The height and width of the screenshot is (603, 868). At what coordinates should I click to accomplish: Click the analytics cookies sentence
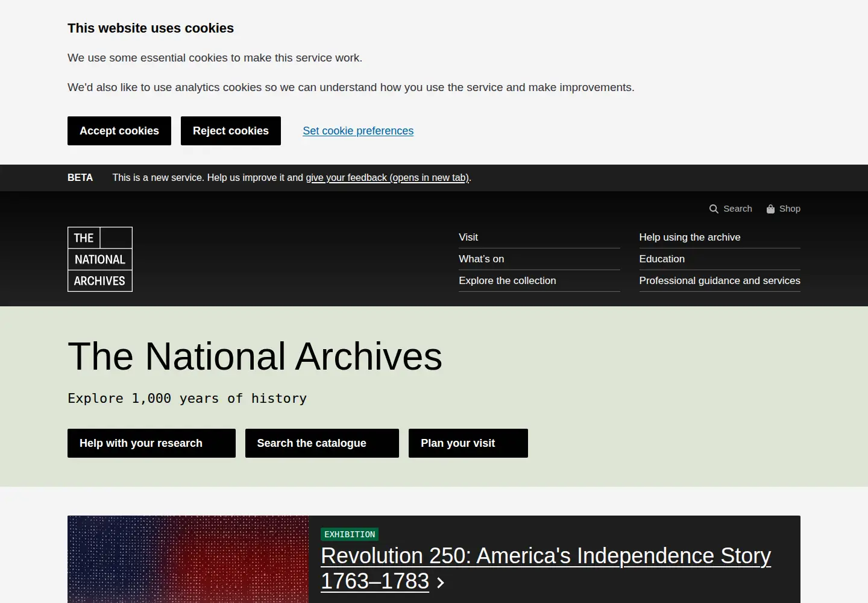[x=351, y=87]
